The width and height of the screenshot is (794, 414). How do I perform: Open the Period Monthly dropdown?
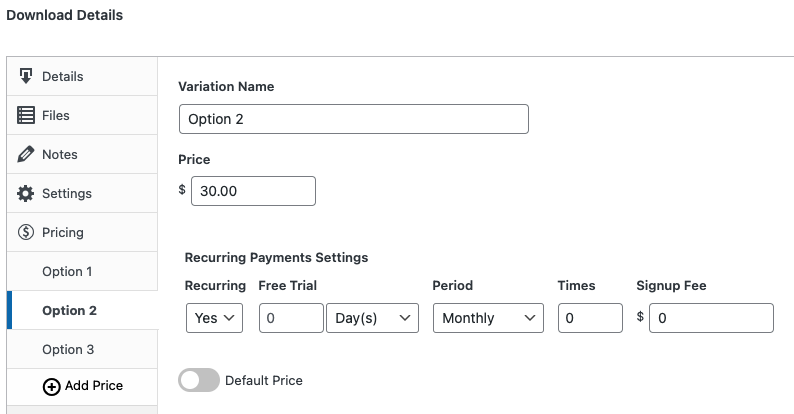[487, 318]
